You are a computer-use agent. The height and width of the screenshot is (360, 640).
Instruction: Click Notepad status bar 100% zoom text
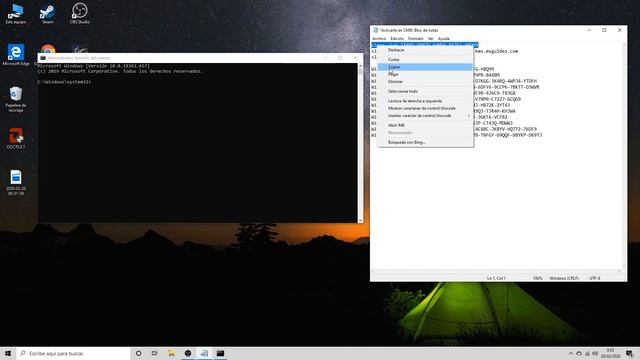pyautogui.click(x=538, y=278)
